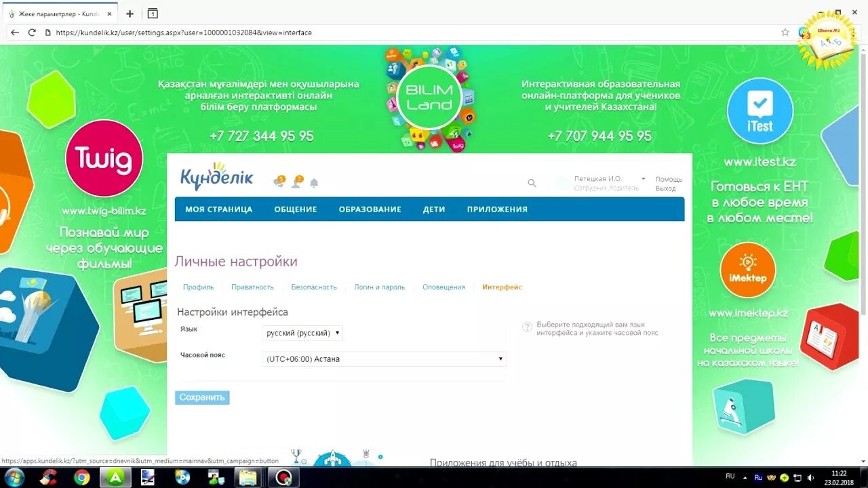Click the Петецкая И.О. user name
This screenshot has height=488, width=868.
[x=597, y=179]
